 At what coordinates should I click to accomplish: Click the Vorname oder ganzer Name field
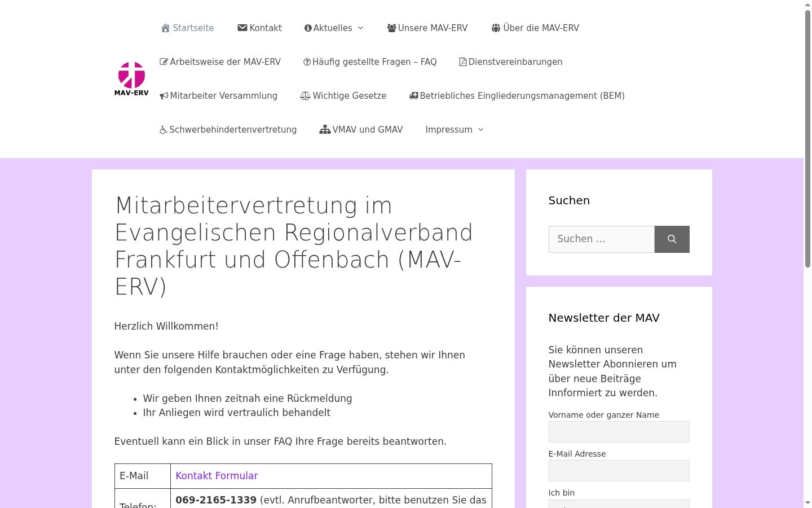tap(619, 432)
